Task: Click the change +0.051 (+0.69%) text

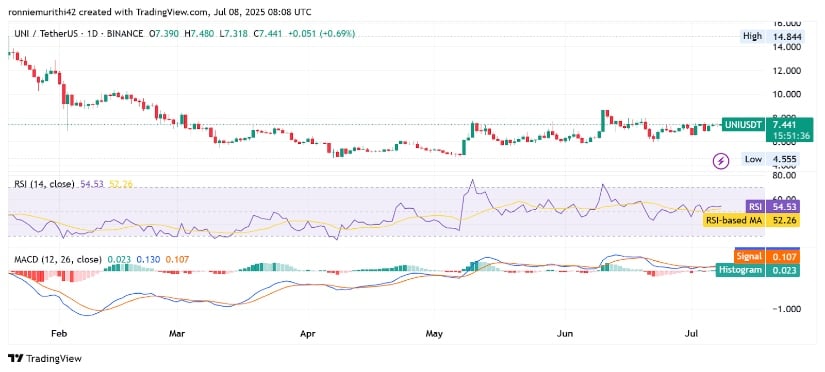Action: (321, 34)
